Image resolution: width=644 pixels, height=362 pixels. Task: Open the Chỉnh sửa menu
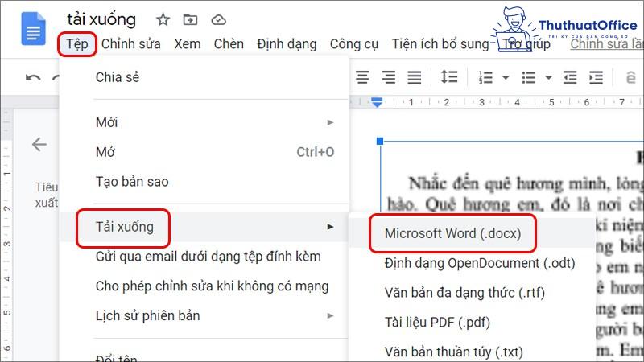131,44
